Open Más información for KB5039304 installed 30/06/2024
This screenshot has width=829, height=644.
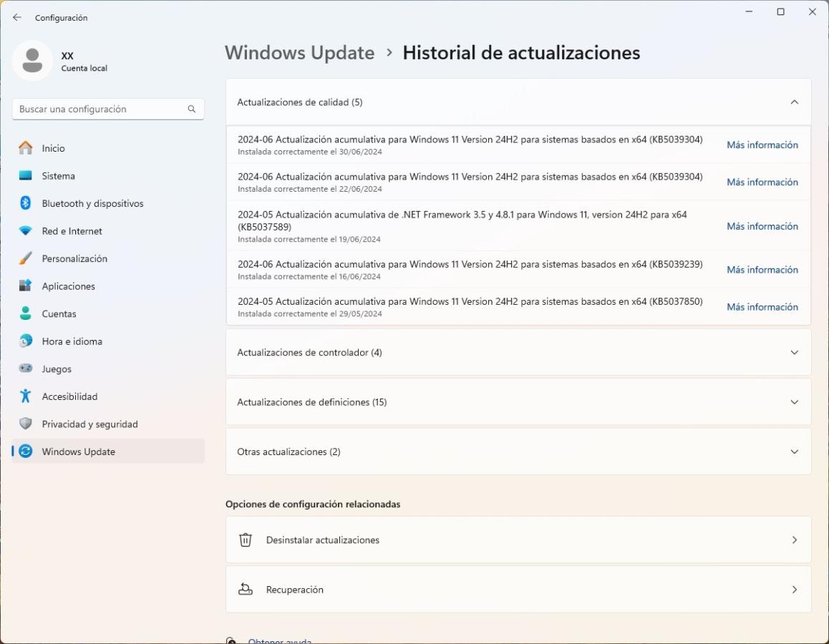pyautogui.click(x=762, y=145)
